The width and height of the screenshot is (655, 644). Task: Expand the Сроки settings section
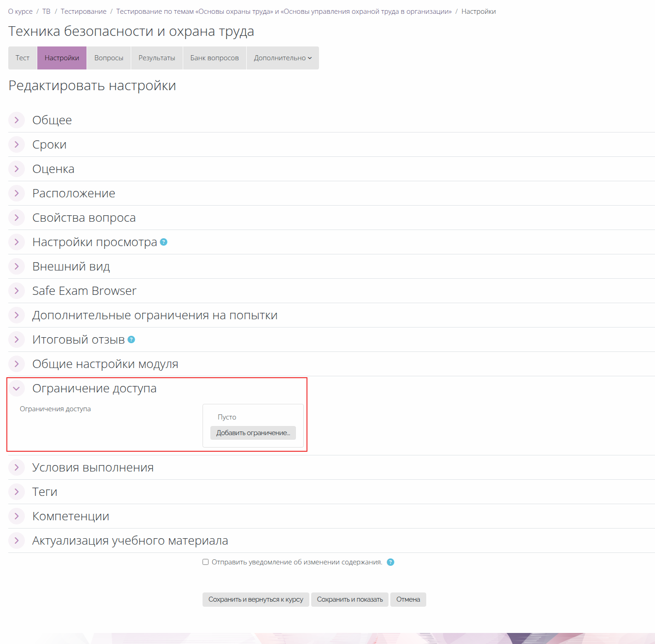(x=49, y=144)
